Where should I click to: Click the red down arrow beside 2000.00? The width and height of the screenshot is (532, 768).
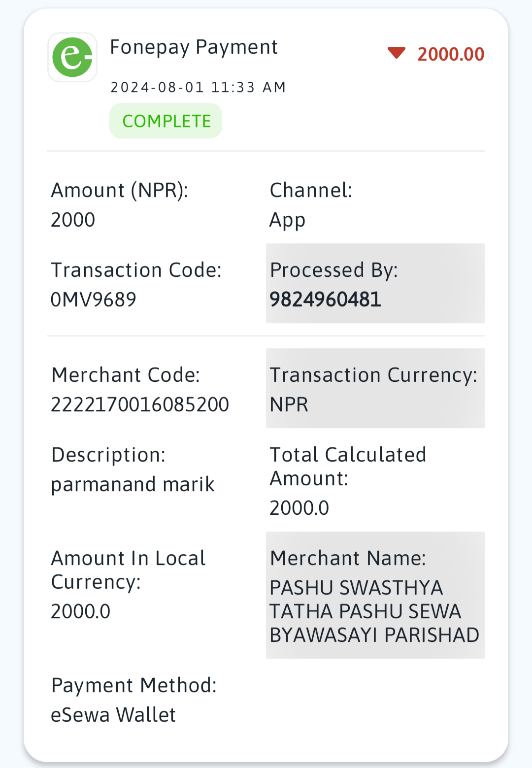tap(397, 53)
